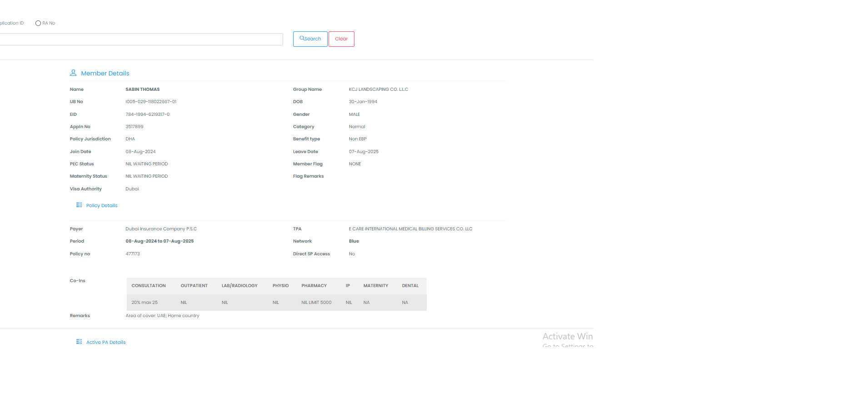The image size is (868, 398).
Task: Click Gender value MALE
Action: pyautogui.click(x=354, y=114)
